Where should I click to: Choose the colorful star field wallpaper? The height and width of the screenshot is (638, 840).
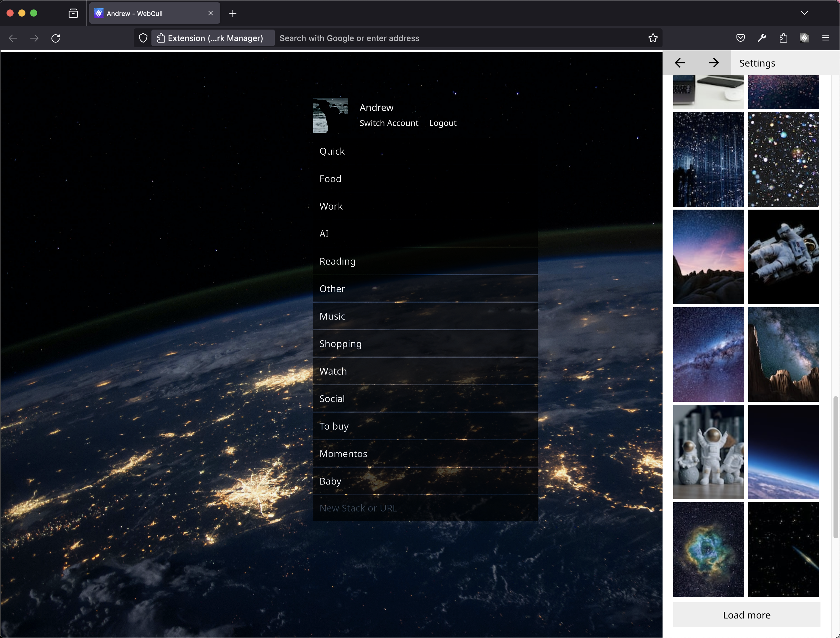(x=784, y=159)
